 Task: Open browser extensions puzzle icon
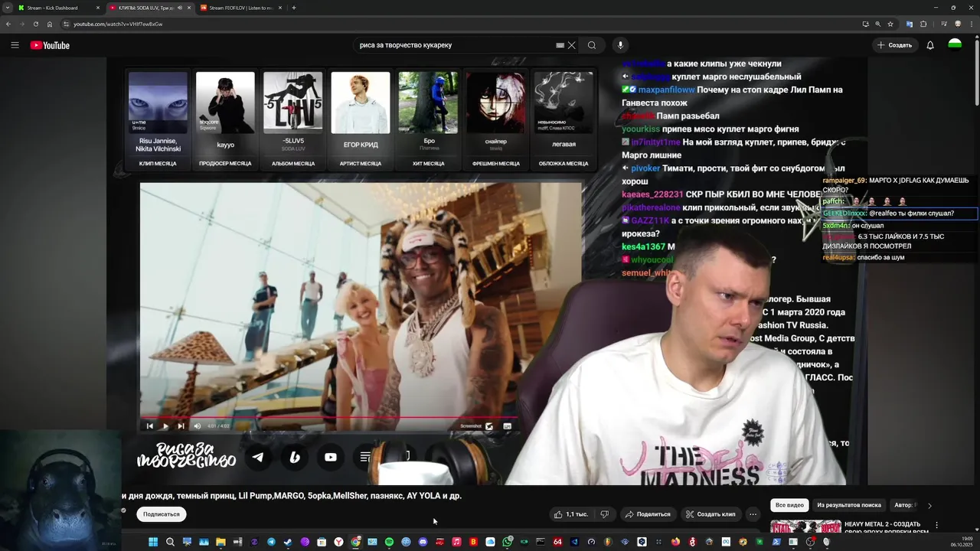click(923, 24)
